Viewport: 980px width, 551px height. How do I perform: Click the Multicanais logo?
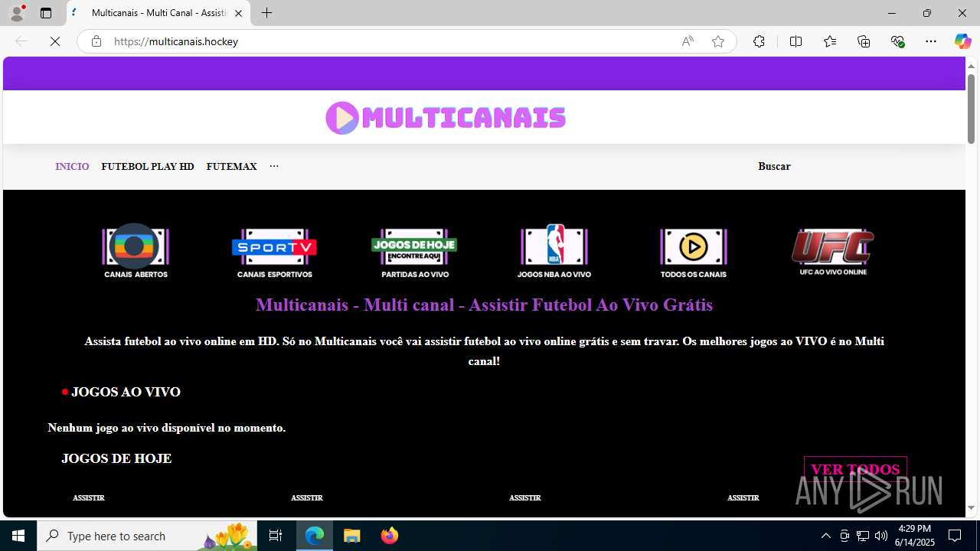click(446, 118)
